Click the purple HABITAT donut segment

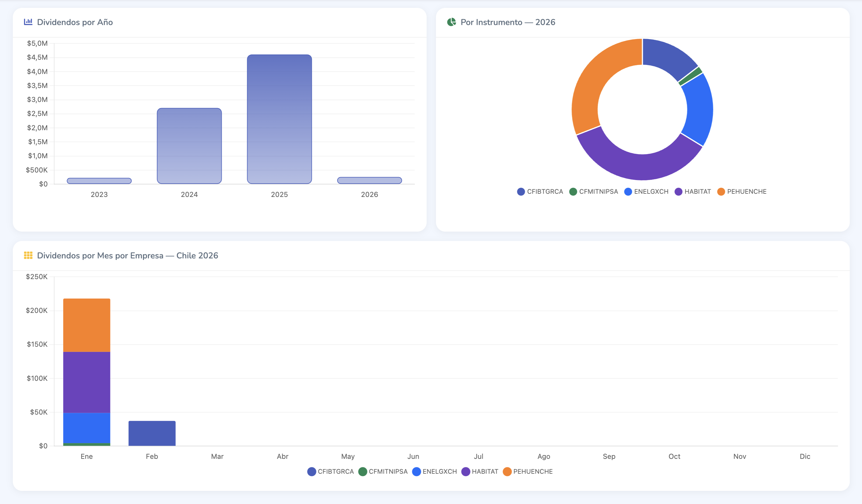[x=639, y=167]
